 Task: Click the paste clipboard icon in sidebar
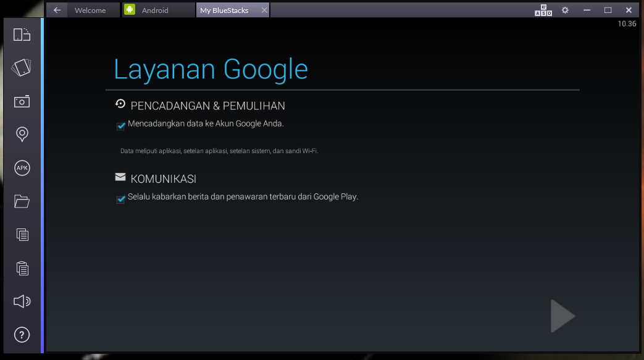(22, 268)
